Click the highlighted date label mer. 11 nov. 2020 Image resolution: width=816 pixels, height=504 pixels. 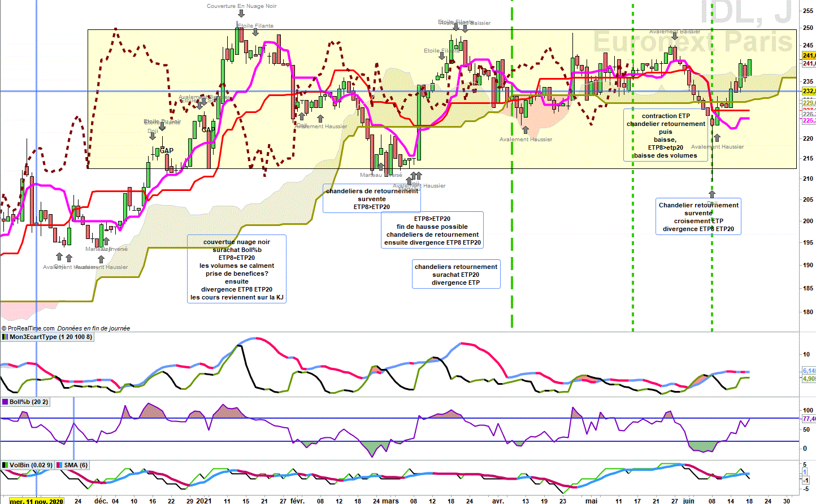(36, 501)
